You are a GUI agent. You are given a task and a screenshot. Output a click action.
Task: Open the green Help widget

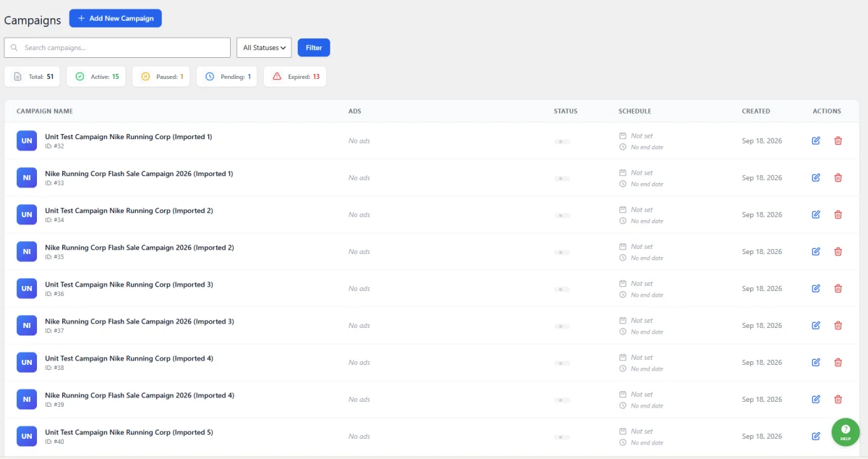click(846, 432)
